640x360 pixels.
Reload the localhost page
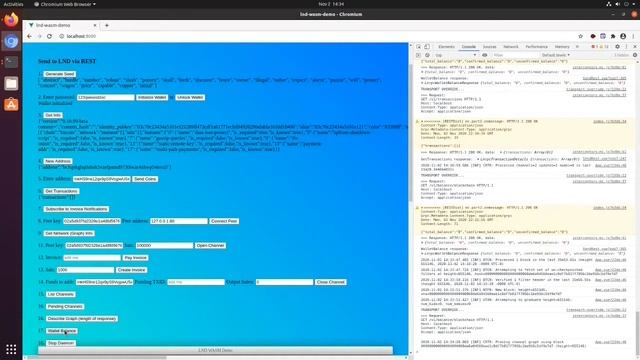[x=49, y=36]
